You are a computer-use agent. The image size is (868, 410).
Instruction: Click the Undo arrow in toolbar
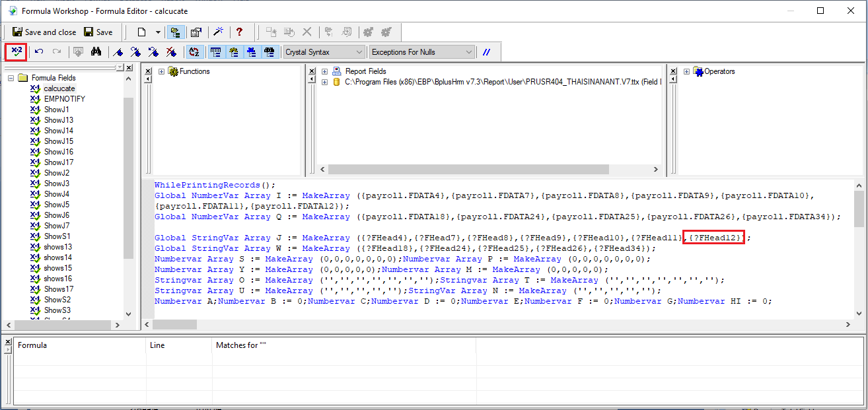click(40, 51)
